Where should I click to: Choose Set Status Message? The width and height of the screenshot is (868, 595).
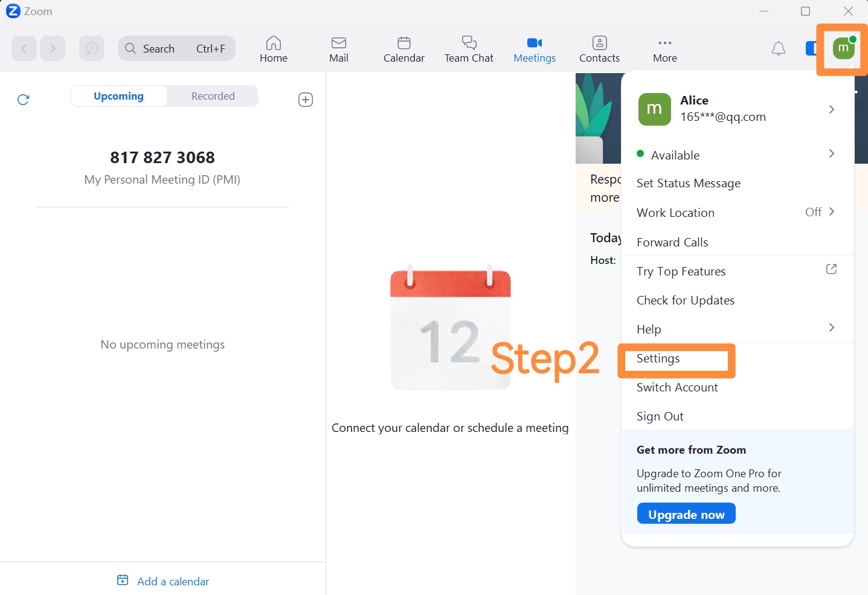[688, 184]
